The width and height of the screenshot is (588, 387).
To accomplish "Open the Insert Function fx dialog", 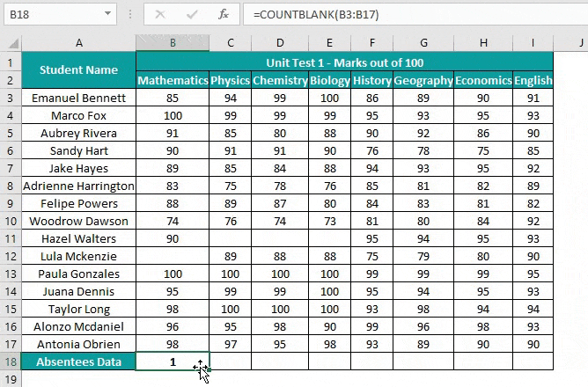I will (x=224, y=15).
